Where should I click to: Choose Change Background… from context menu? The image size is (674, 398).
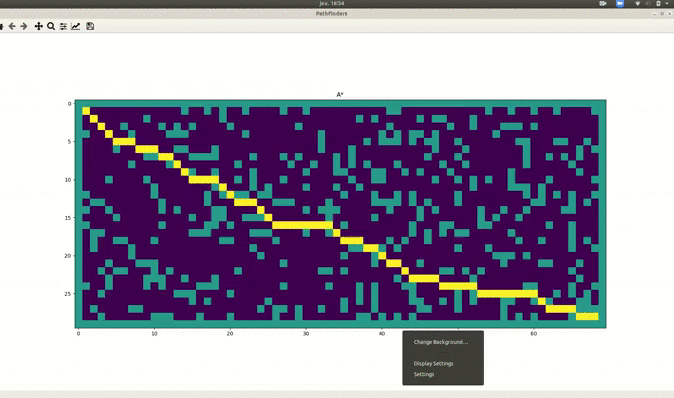click(x=441, y=342)
